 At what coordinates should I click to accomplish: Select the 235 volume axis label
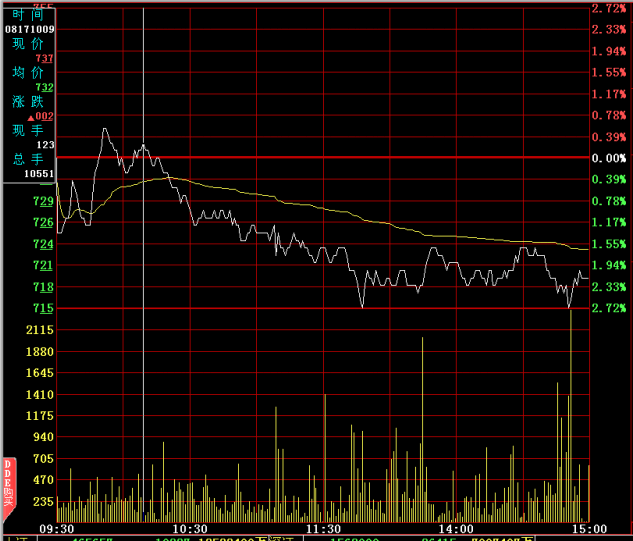coord(43,502)
